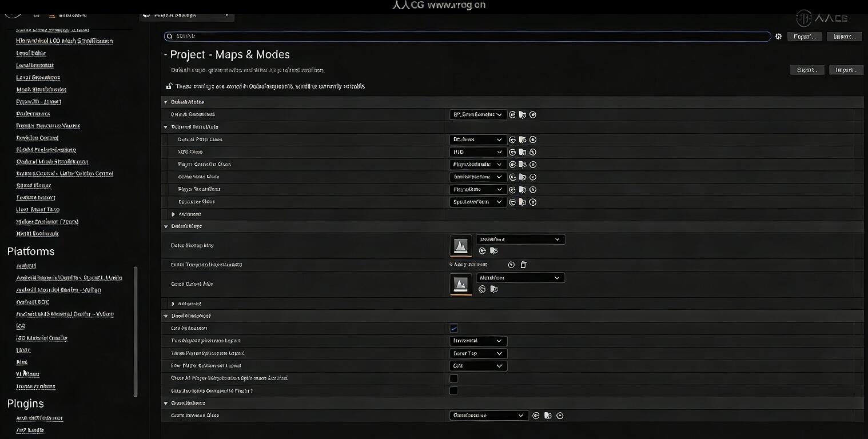Click the Editor Startup Map thumbnail
The image size is (868, 439).
pyautogui.click(x=461, y=246)
